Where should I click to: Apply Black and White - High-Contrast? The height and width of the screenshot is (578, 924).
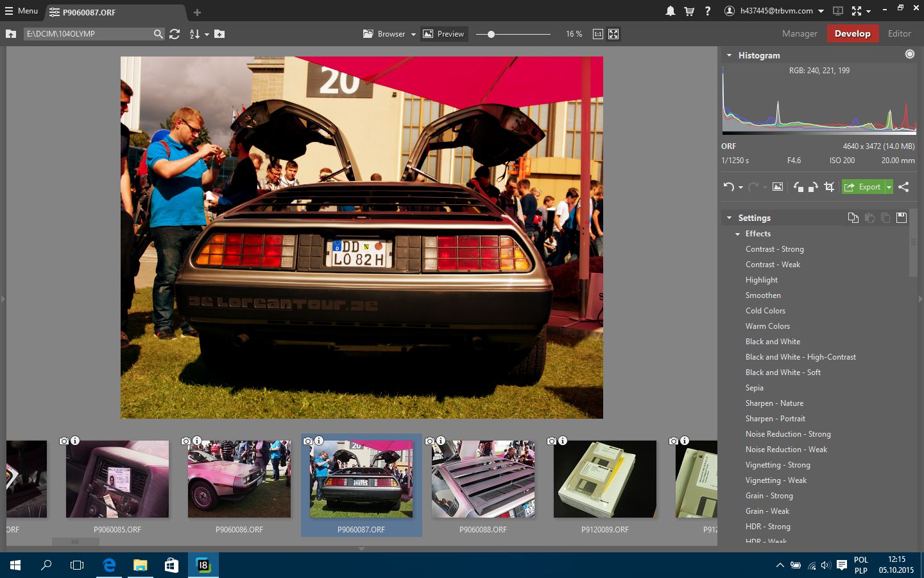pyautogui.click(x=800, y=357)
